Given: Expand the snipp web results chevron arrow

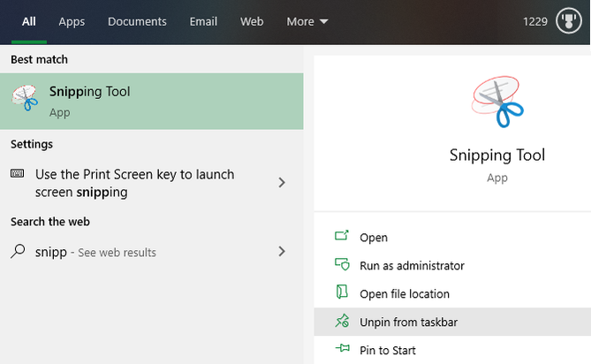Looking at the screenshot, I should tap(282, 252).
